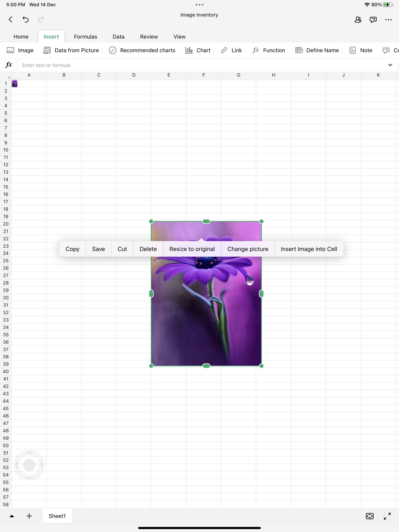Open Recommended charts

142,50
